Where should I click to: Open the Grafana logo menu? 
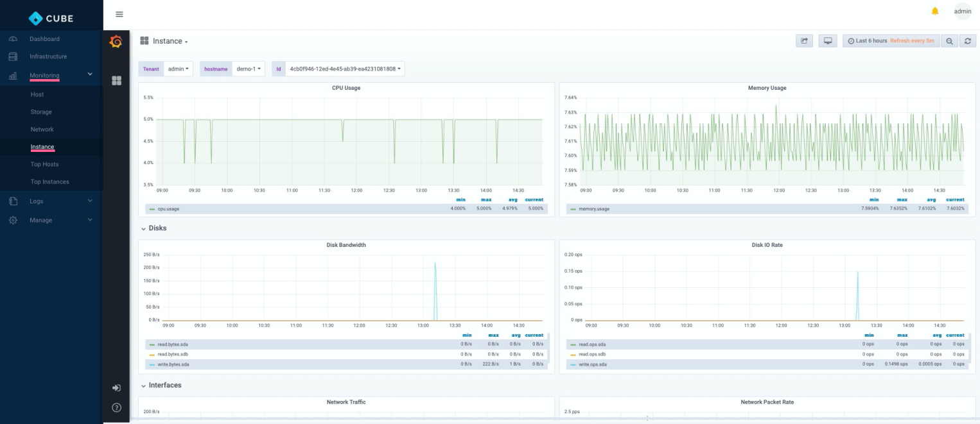[x=116, y=42]
